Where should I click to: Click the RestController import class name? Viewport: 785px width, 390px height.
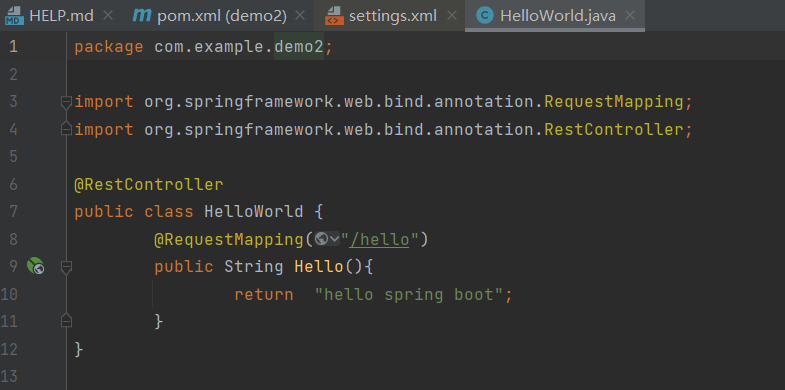614,130
